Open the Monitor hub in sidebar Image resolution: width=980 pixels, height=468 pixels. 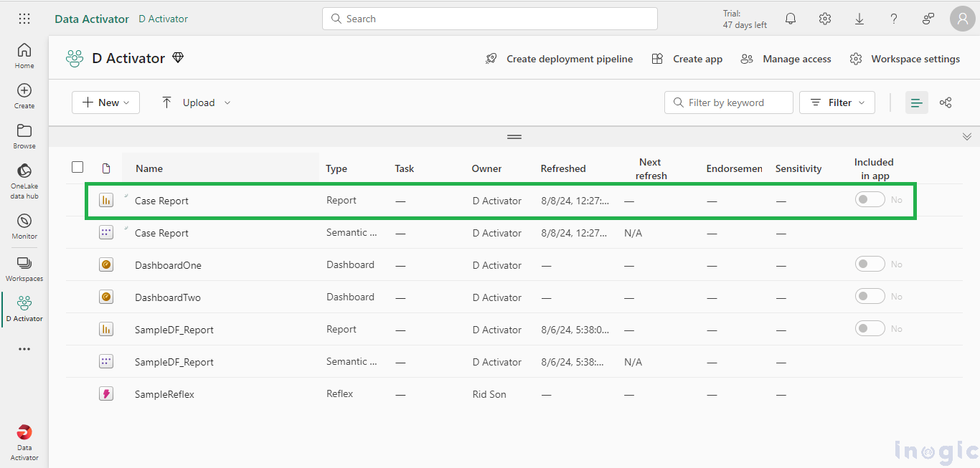[x=24, y=226]
